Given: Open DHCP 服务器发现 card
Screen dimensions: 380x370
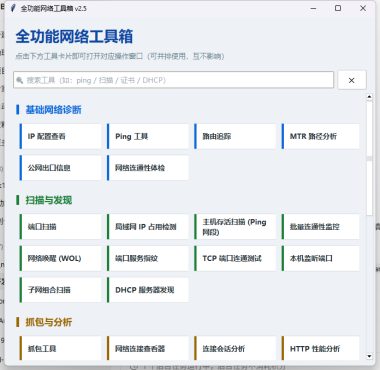Looking at the screenshot, I should (x=148, y=290).
